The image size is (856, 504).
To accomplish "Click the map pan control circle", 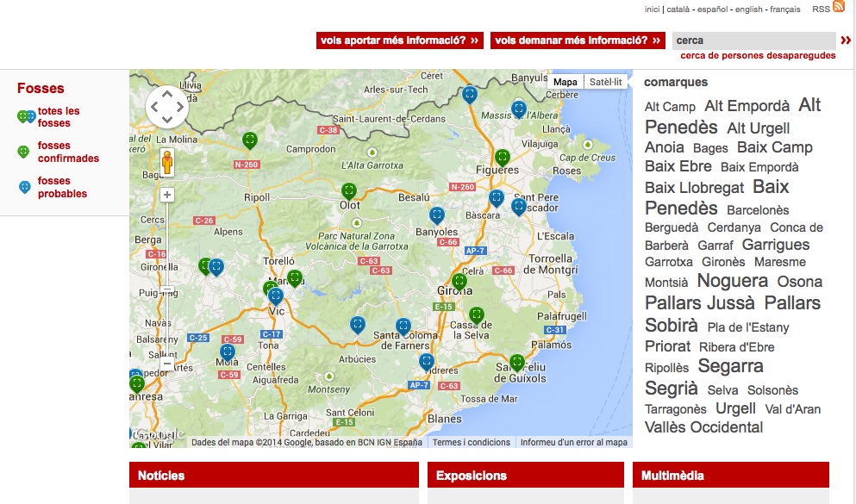I will (167, 107).
